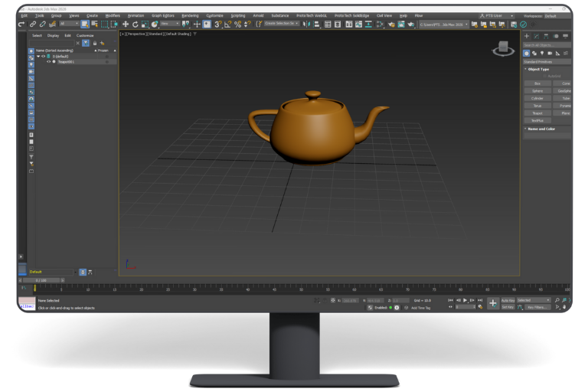Collapse the Name and Color rollout
Viewport: 588px width, 392px height.
[541, 129]
